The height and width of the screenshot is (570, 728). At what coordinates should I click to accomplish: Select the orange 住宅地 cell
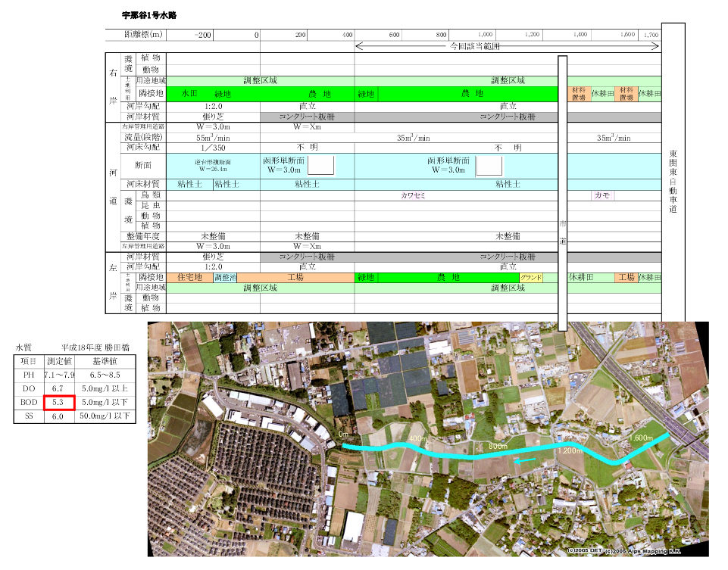coord(189,278)
